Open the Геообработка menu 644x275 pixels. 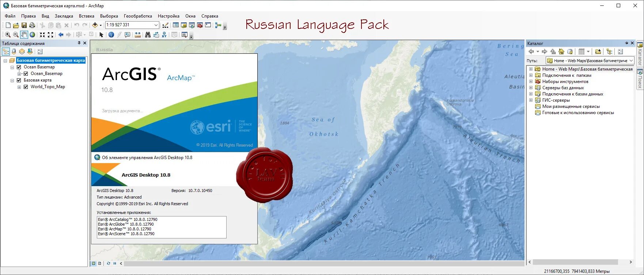138,16
